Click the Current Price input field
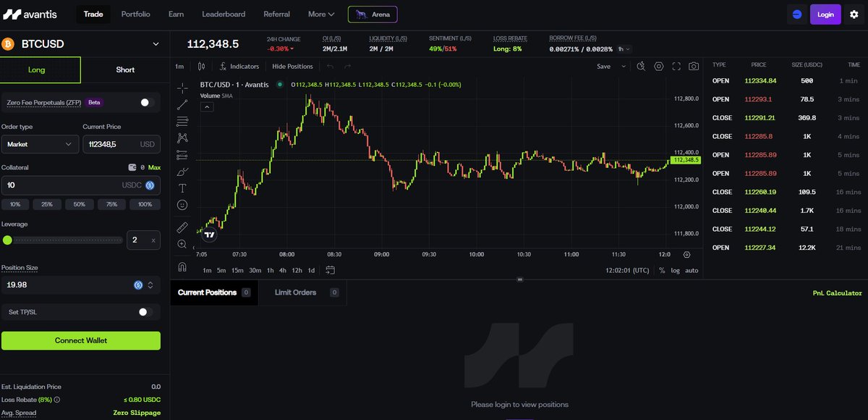 (122, 144)
